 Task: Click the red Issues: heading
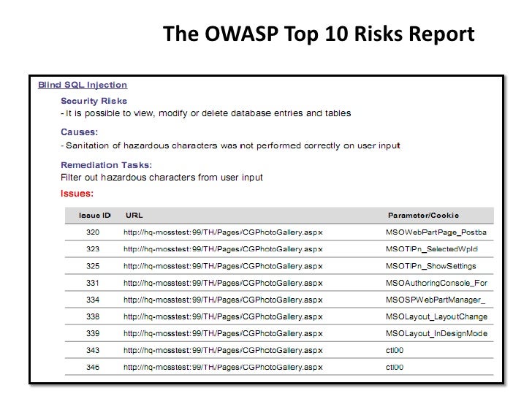[x=77, y=194]
